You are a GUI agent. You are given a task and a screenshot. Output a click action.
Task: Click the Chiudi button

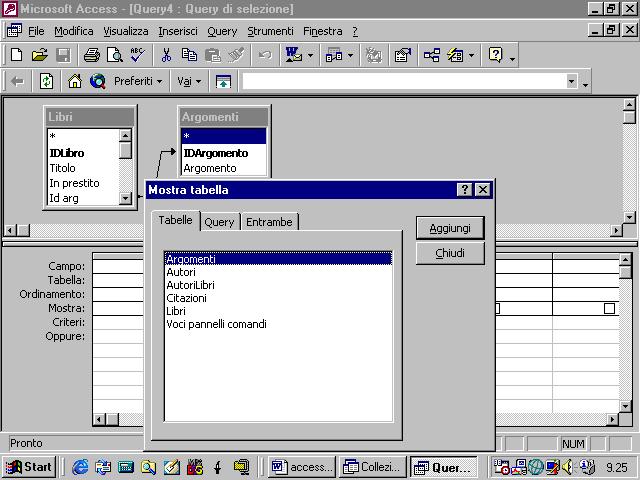pos(450,253)
